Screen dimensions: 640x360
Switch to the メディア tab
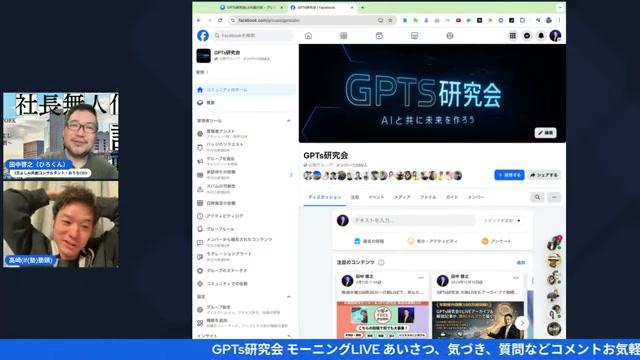click(x=402, y=197)
